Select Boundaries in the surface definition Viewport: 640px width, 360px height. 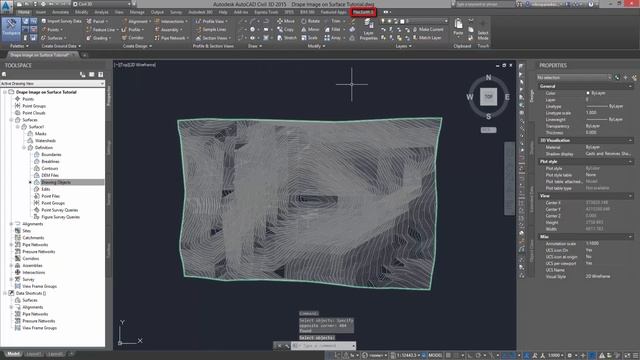click(x=51, y=155)
